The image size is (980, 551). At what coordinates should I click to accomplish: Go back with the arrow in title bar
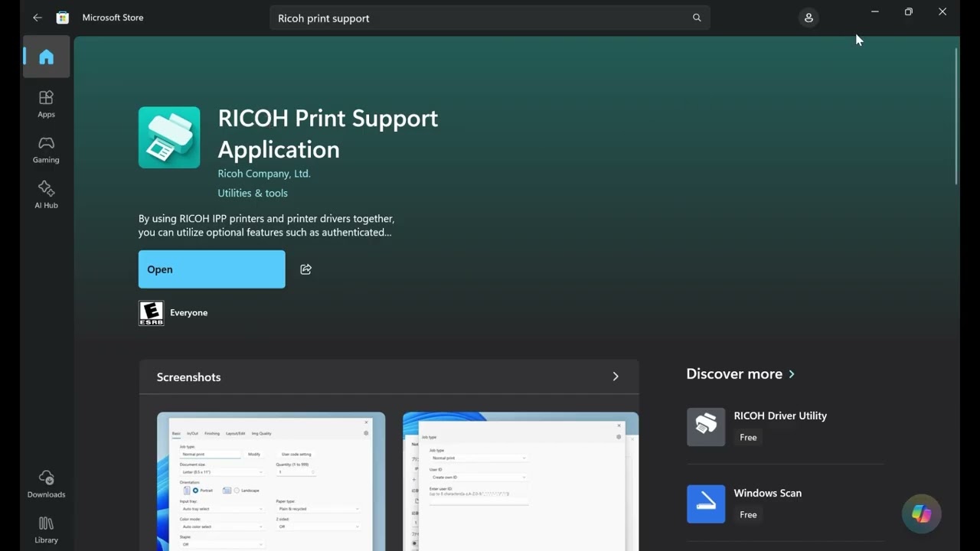pos(37,18)
